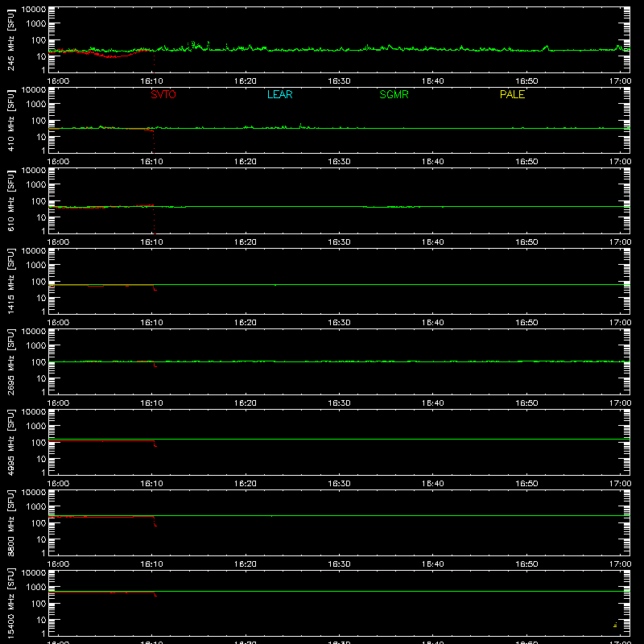644x644 pixels.
Task: Click 16:30 tick under the 8800 MHz panel
Action: (x=339, y=564)
